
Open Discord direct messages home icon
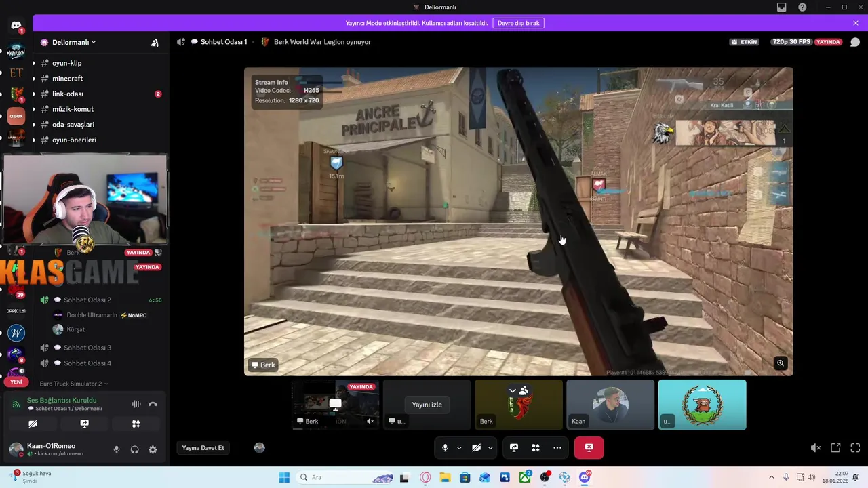click(16, 26)
